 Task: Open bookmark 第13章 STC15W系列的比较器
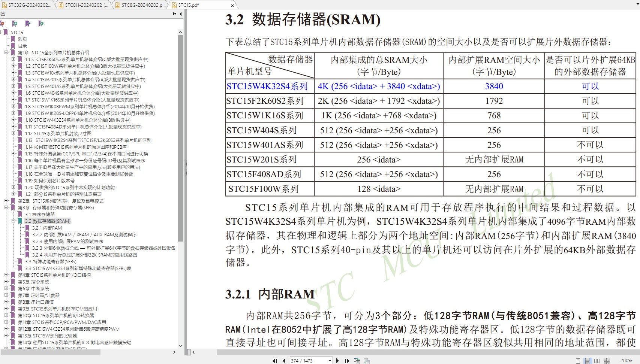coord(47,336)
